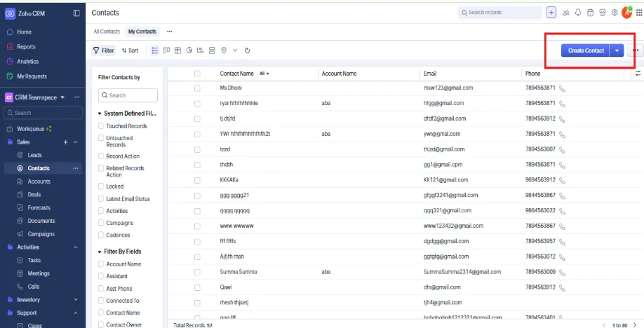Viewport: 644px width, 328px height.
Task: Open the settings gear icon
Action: coord(615,13)
